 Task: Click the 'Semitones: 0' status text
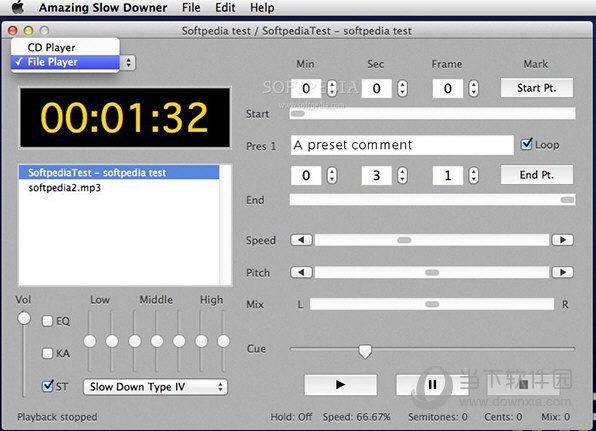point(438,417)
